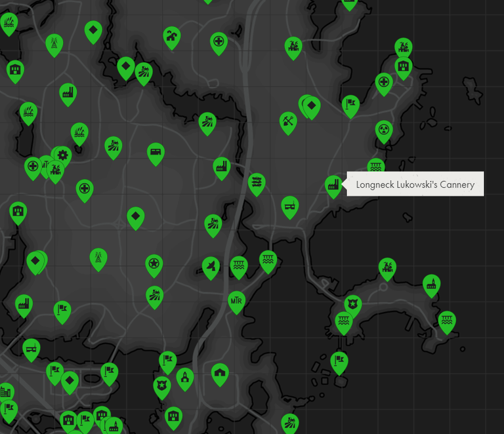Open the ruined town marker above the northeast building marker
Screen dimensions: 504x434
click(x=404, y=47)
